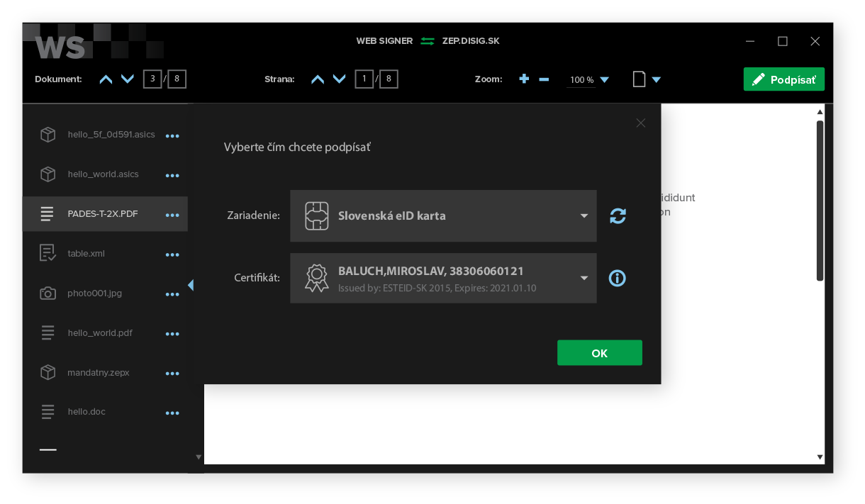Click the camera icon of photo001.jpg
Viewport: 865px width, 504px height.
coord(48,293)
